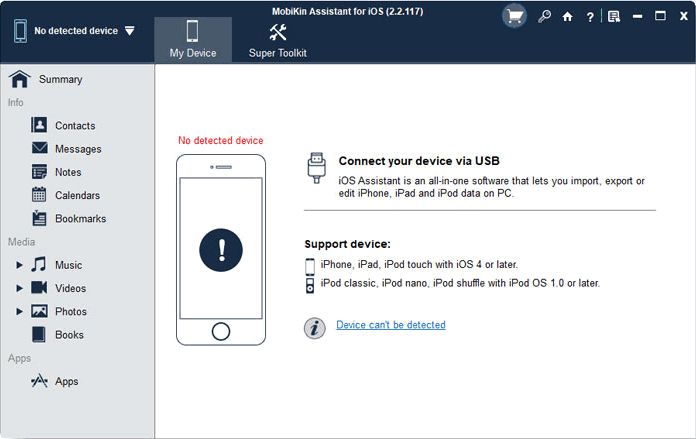The height and width of the screenshot is (439, 696).
Task: Click the phone icon beside No detected device
Action: click(20, 31)
